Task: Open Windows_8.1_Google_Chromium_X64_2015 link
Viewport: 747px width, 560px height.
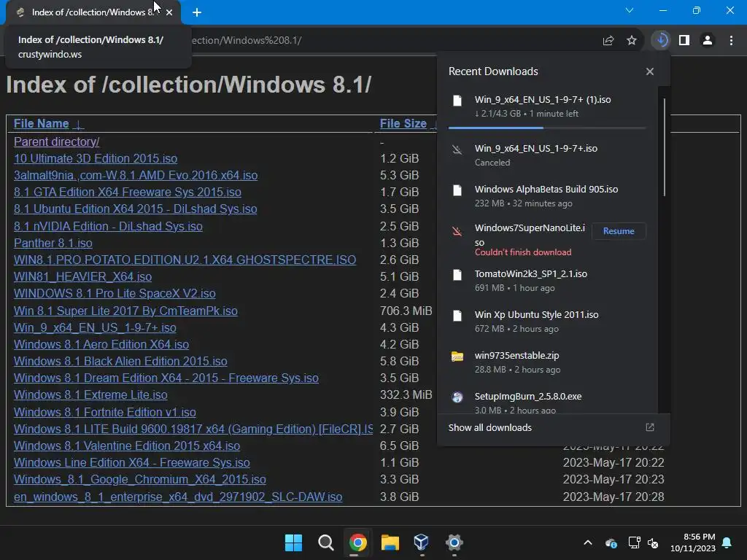Action: click(x=140, y=480)
